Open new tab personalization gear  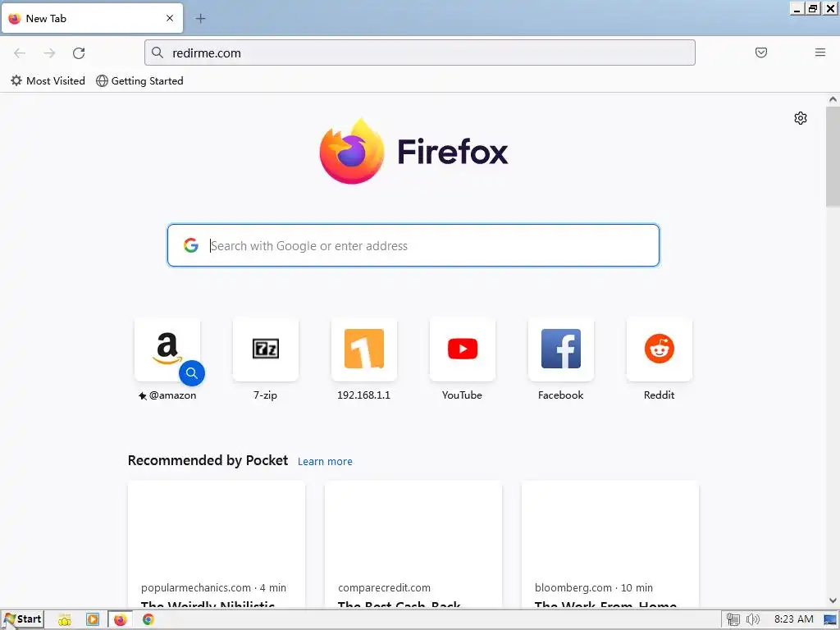[x=801, y=118]
